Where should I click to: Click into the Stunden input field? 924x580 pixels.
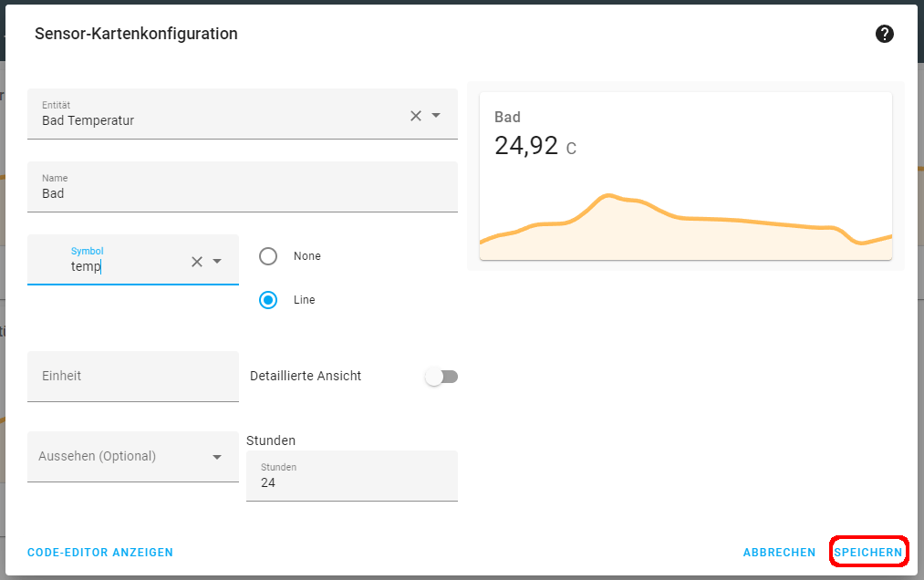click(352, 476)
